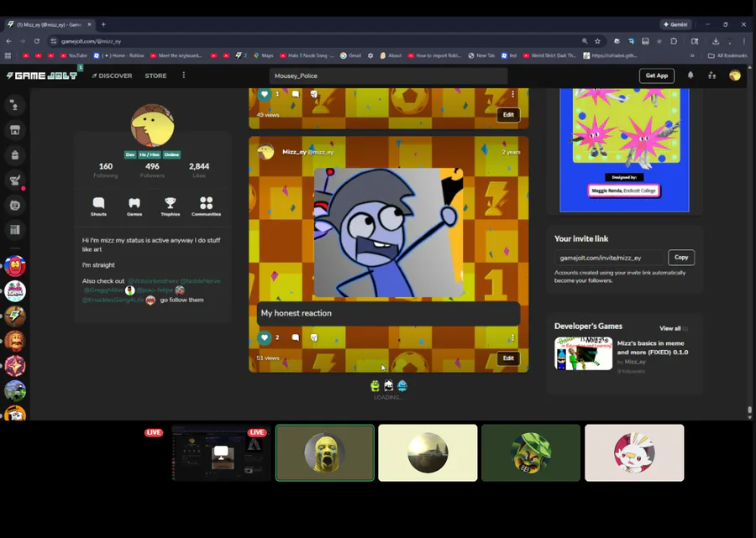Screen dimensions: 756x538
Task: Edit the My honest reaction post
Action: click(x=508, y=358)
